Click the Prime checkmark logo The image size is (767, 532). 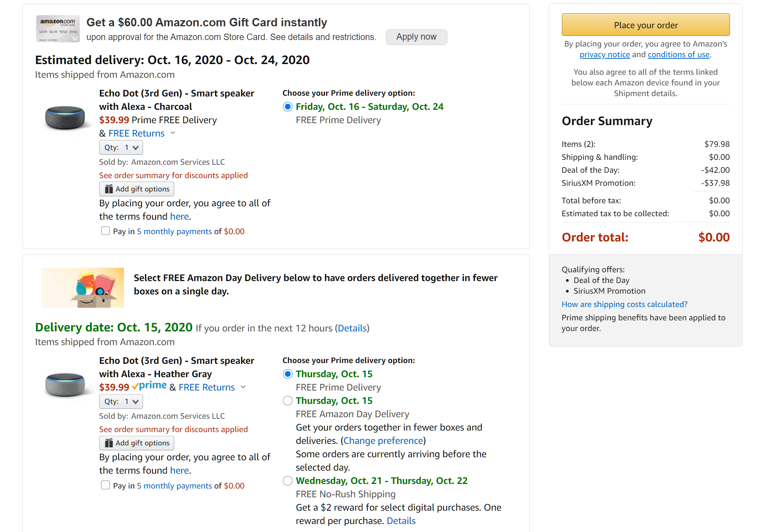149,386
